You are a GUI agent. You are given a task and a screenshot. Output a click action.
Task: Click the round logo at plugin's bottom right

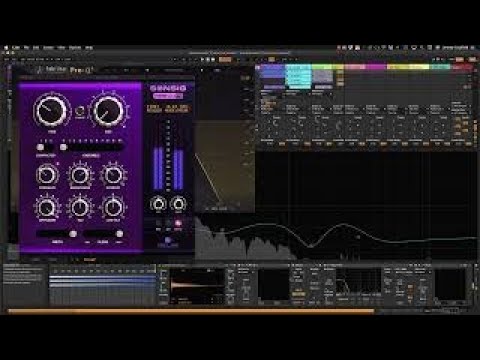168,240
